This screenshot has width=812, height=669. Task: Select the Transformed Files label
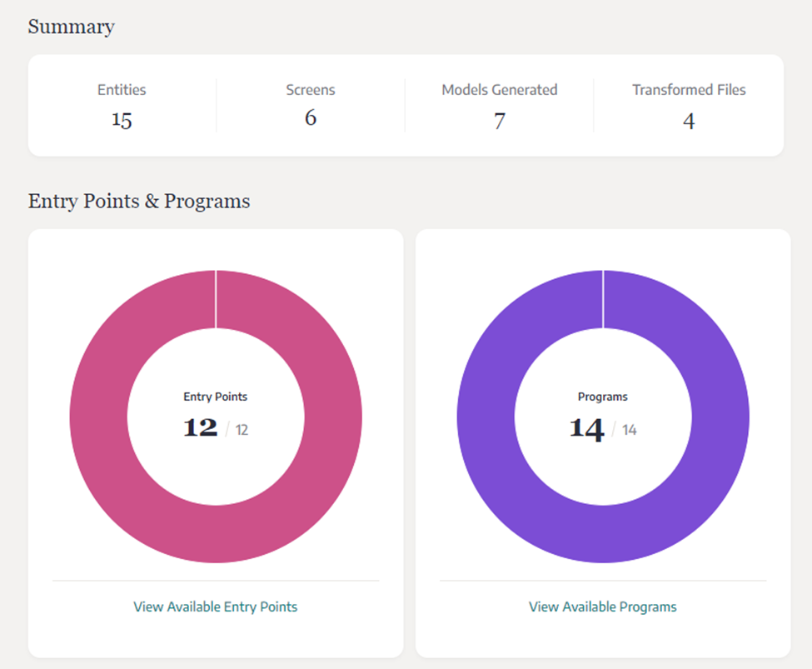coord(688,90)
